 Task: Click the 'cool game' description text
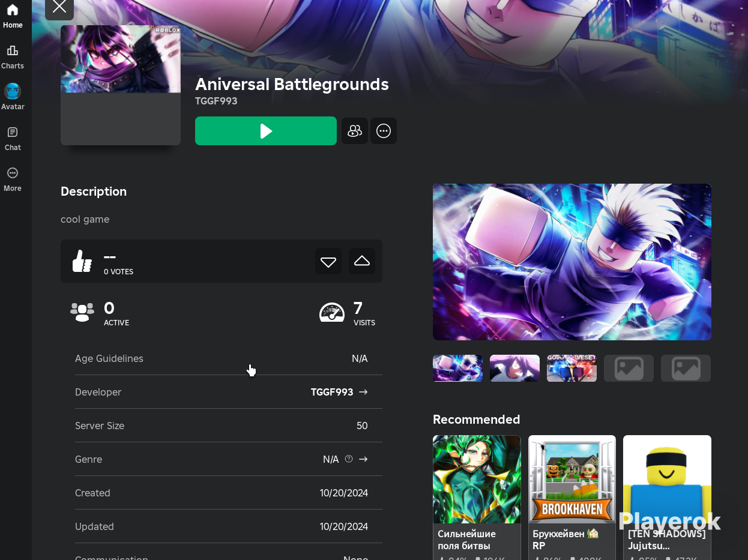pyautogui.click(x=85, y=219)
